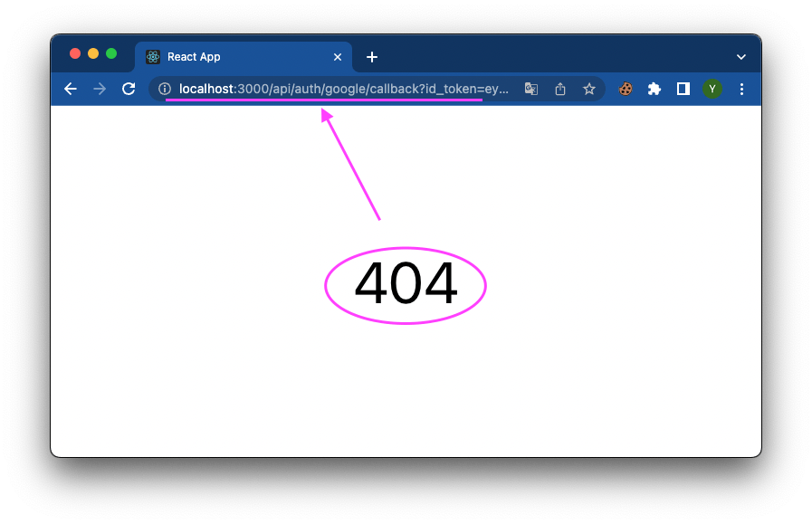The image size is (812, 524).
Task: Toggle the browser side panel
Action: tap(683, 89)
